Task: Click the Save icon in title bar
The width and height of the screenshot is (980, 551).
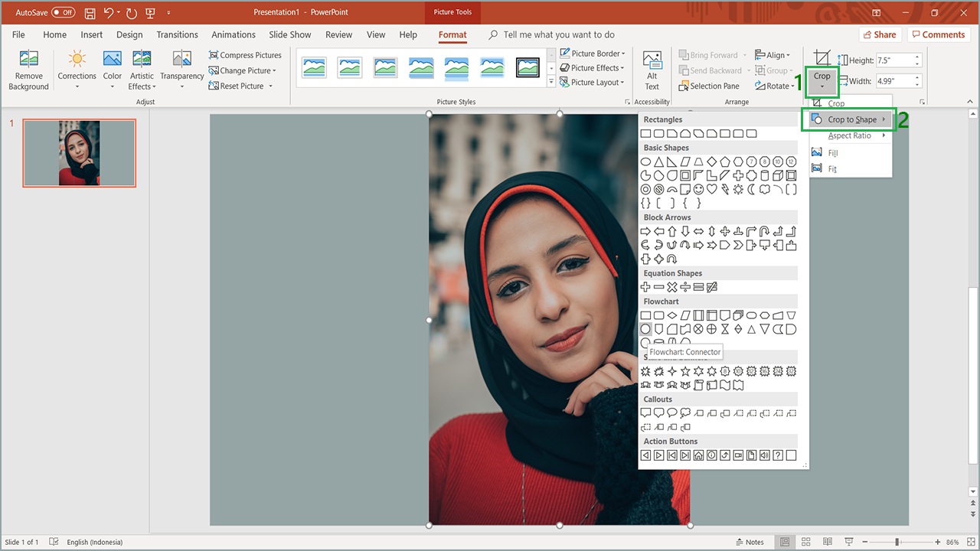Action: (x=90, y=13)
